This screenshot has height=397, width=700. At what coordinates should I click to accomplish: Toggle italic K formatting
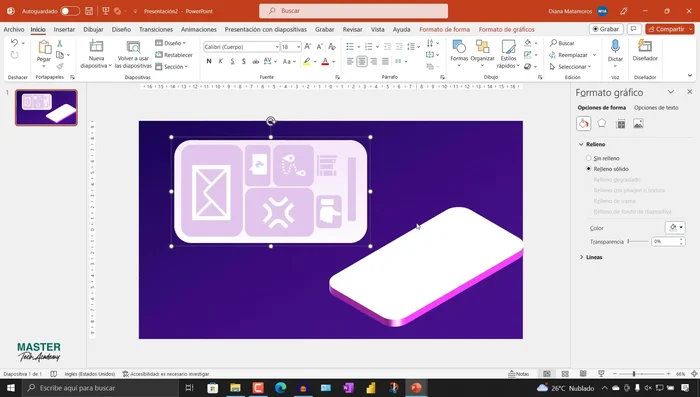(221, 61)
